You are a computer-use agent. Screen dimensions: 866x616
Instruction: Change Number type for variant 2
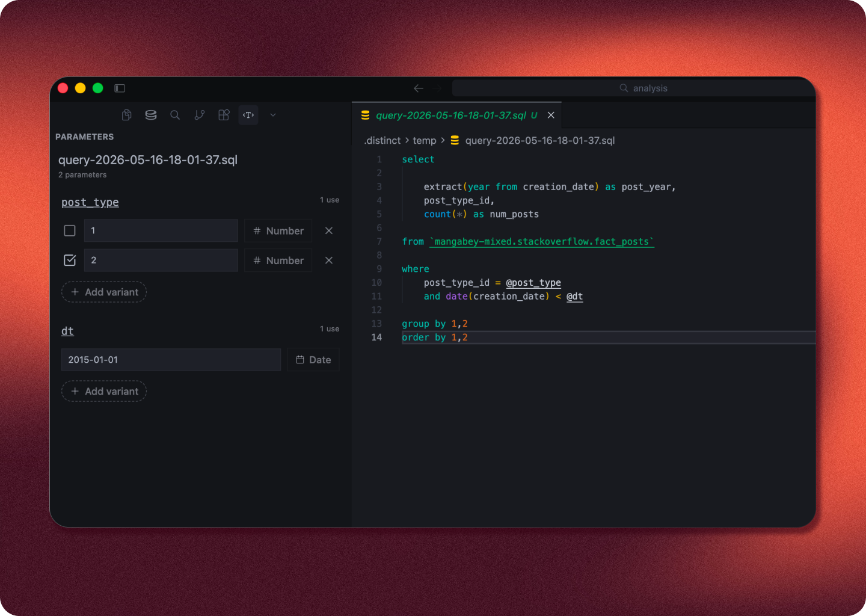(x=278, y=260)
